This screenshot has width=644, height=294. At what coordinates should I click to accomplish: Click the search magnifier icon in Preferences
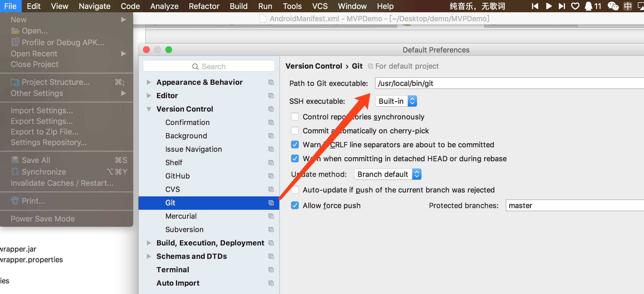[195, 67]
